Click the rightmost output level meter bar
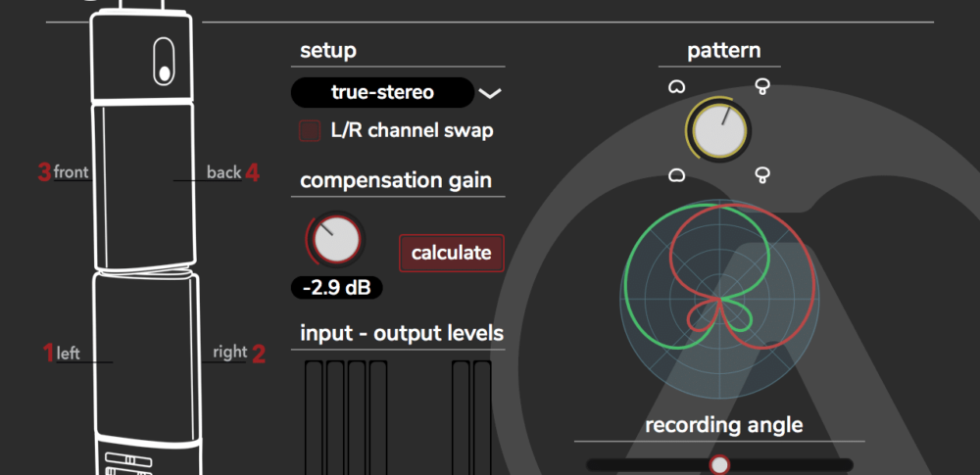The image size is (980, 475). (482, 417)
